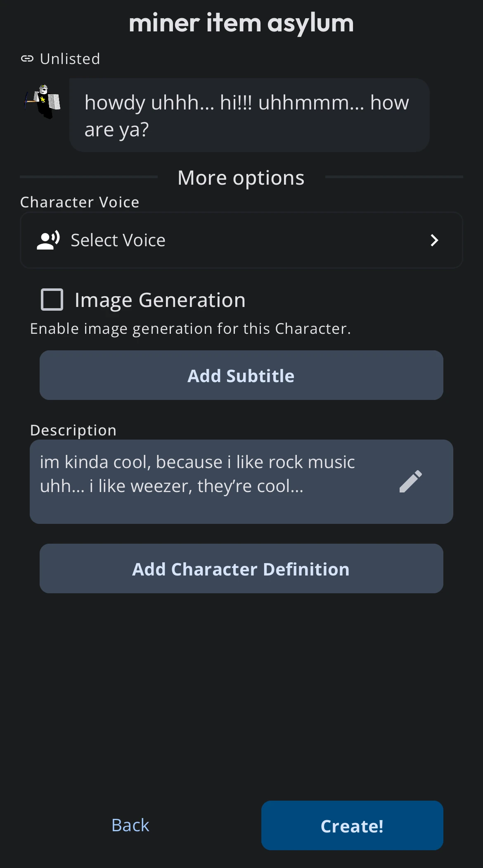Click the pencil edit icon in Description
This screenshot has height=868, width=483.
(x=410, y=481)
